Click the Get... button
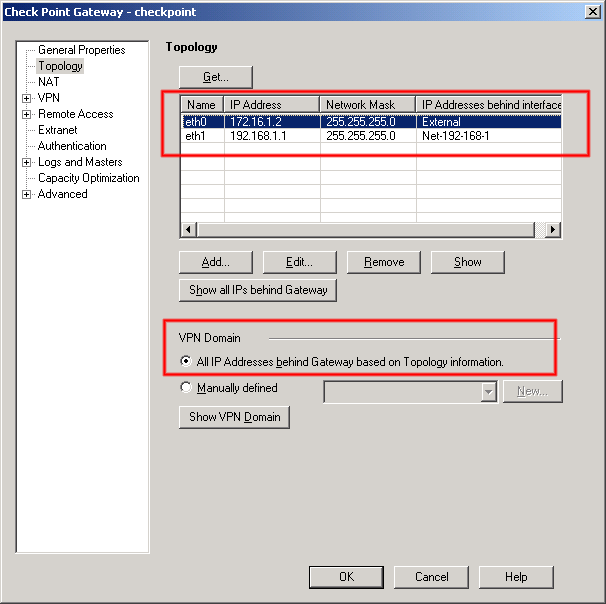This screenshot has width=606, height=604. coord(216,77)
